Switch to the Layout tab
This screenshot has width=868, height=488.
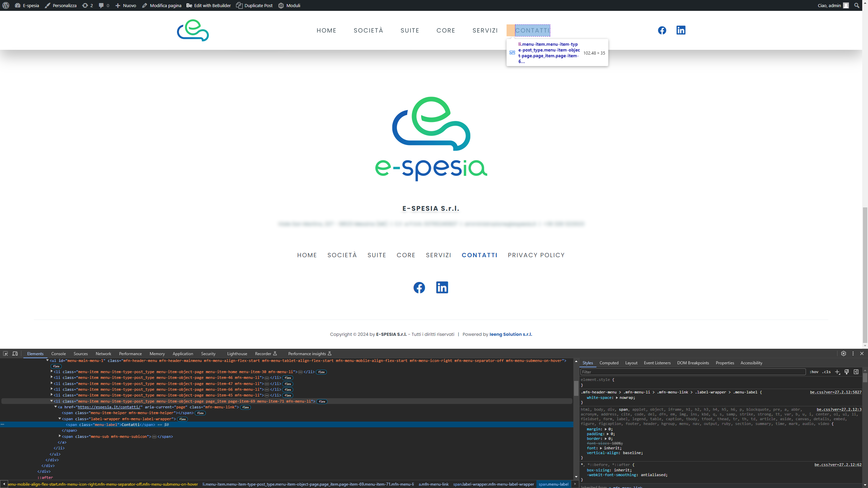[x=631, y=363]
